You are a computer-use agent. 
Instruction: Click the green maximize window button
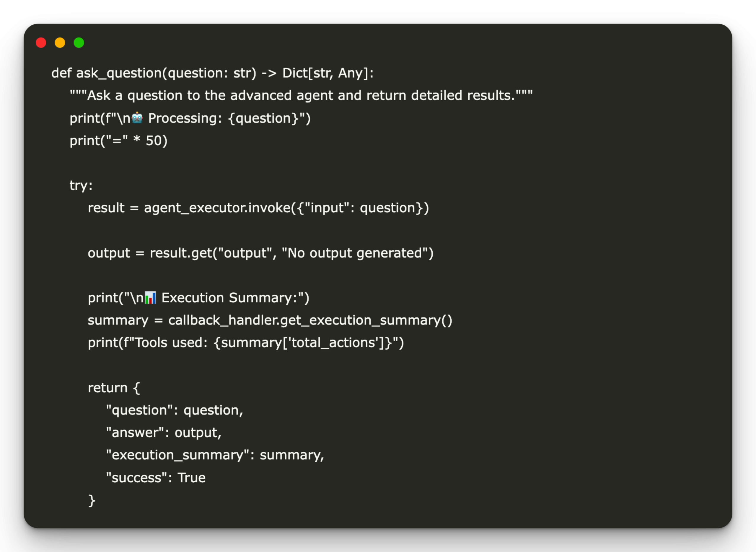click(79, 43)
